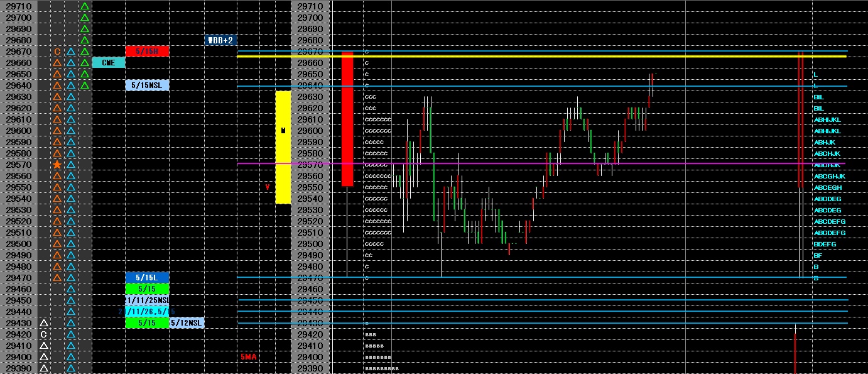
Task: Click the ABCGHJK profile label
Action: tap(829, 177)
